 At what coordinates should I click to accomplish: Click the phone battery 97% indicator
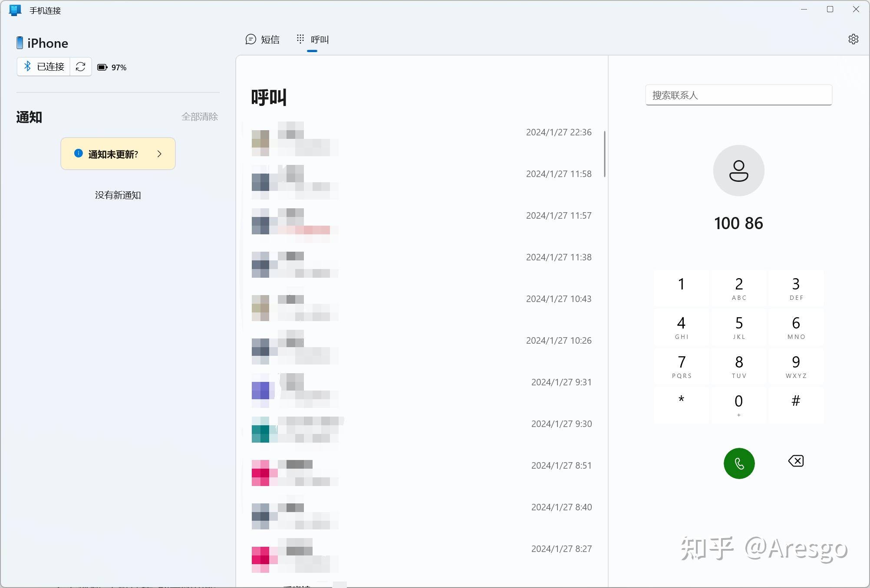[112, 67]
